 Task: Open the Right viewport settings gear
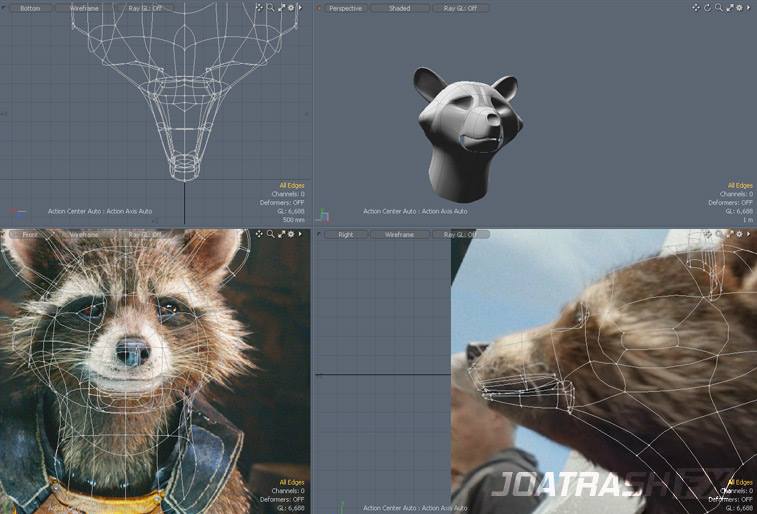pyautogui.click(x=739, y=234)
